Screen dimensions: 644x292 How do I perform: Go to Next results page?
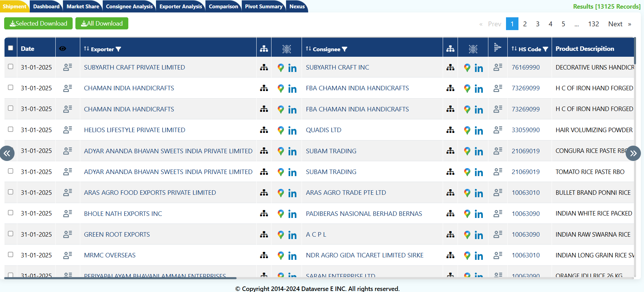[x=615, y=24]
